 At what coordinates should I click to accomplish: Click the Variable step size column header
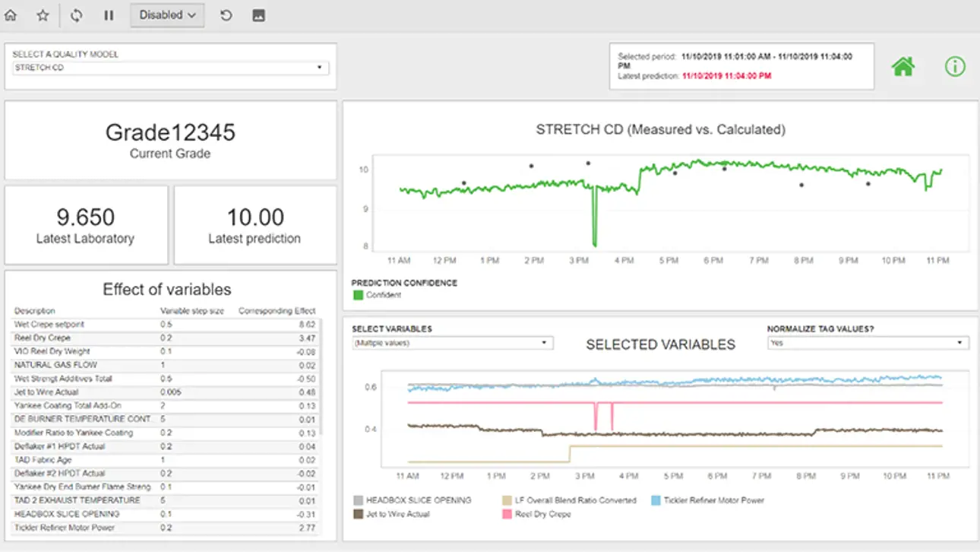tap(191, 311)
